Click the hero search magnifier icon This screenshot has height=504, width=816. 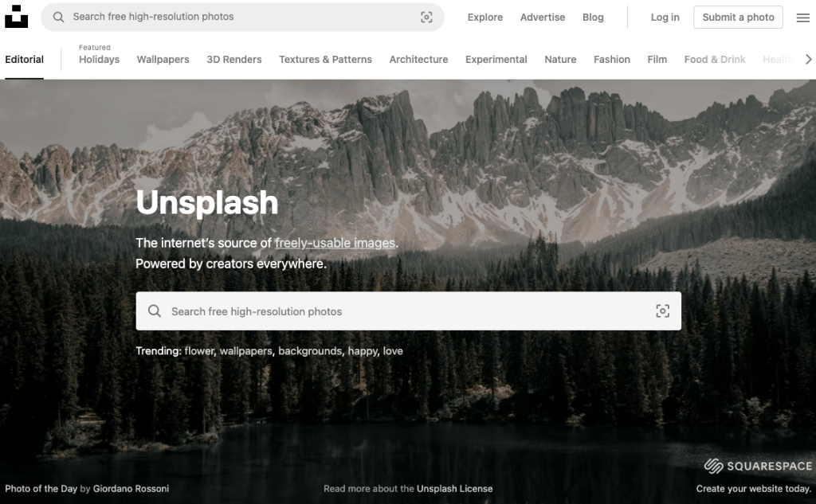coord(155,311)
